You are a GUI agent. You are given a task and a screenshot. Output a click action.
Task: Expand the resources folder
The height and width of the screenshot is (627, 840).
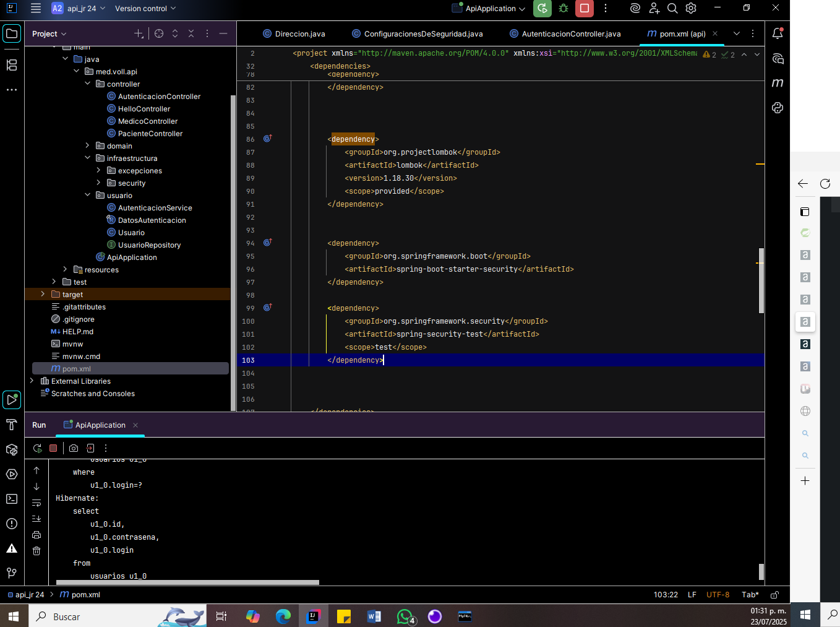tap(65, 269)
